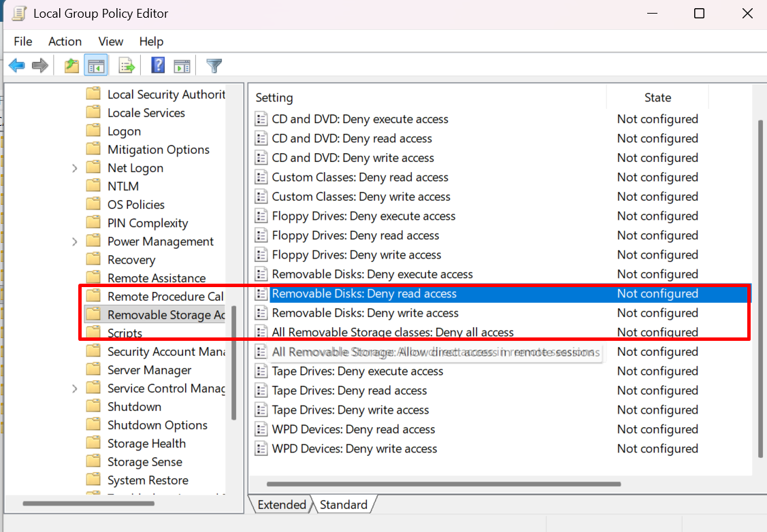Select Removable Disks: Deny write access policy
This screenshot has height=532, width=767.
365,313
